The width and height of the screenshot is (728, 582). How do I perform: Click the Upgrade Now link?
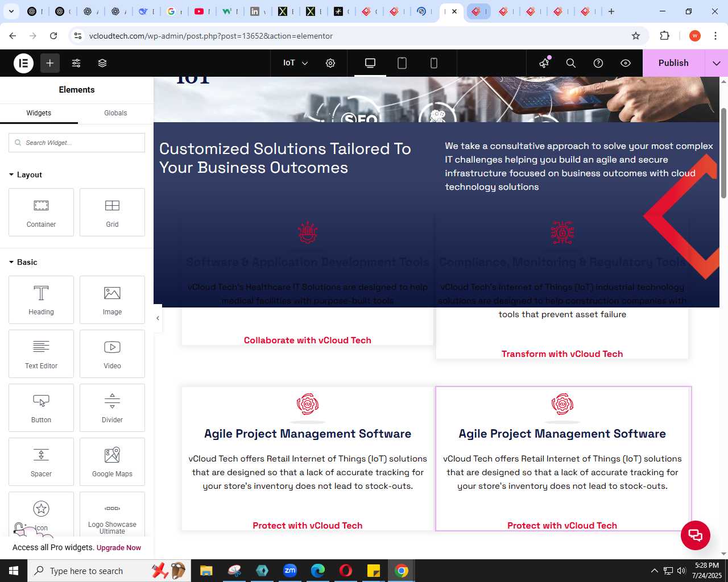[119, 548]
